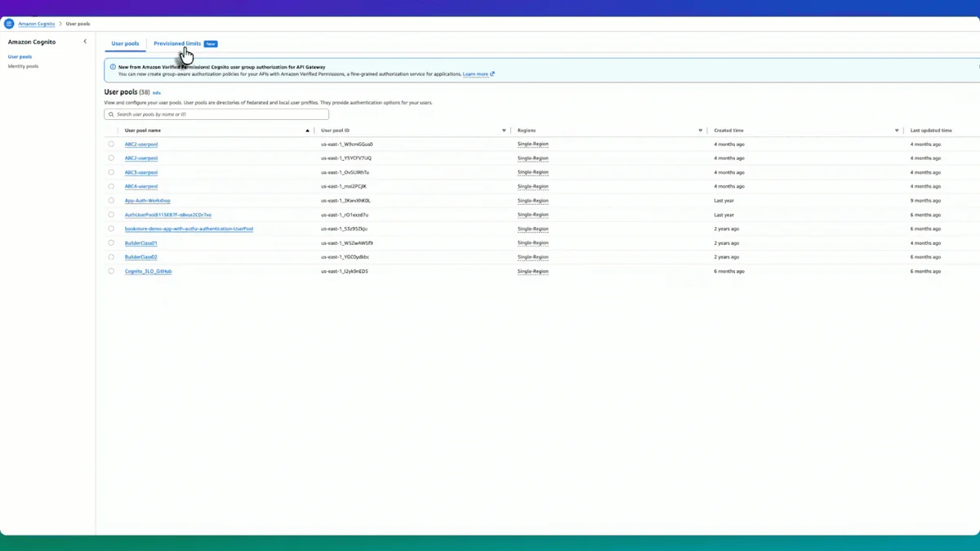Open the Provisioned limits tab

coord(177,43)
